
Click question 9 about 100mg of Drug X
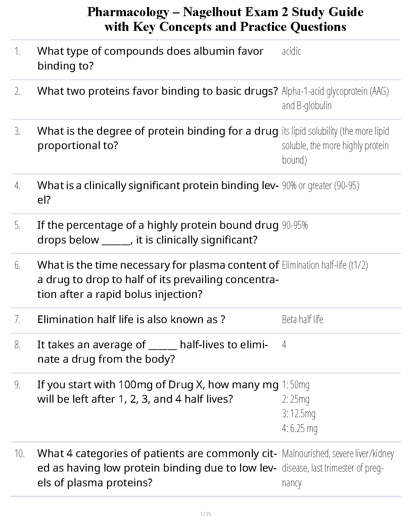coord(157,392)
